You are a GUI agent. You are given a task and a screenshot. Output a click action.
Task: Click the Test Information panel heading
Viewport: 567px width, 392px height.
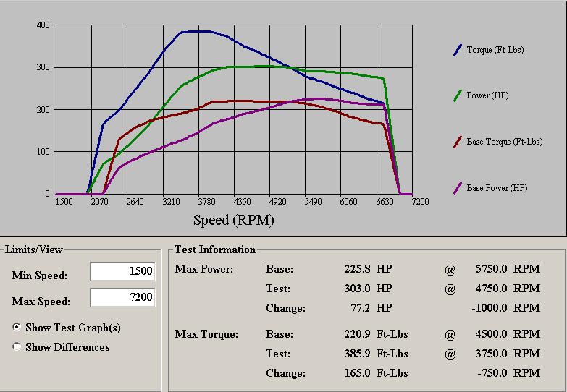coord(215,250)
